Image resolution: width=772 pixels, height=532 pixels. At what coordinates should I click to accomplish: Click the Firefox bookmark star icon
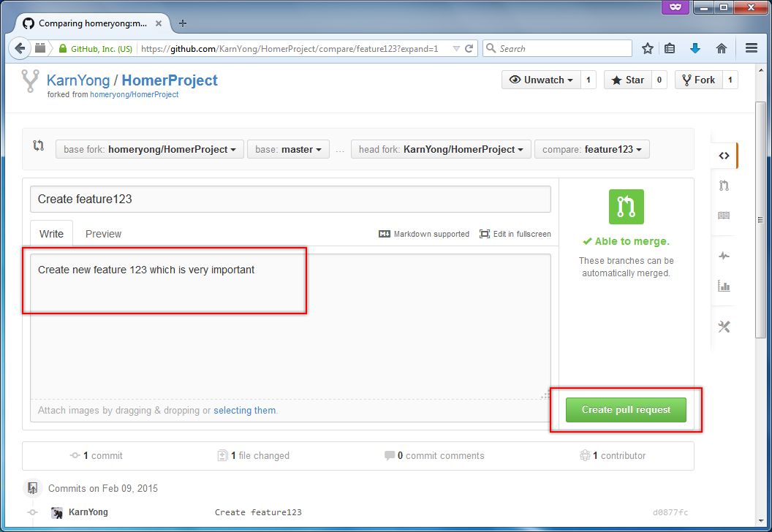(x=648, y=49)
